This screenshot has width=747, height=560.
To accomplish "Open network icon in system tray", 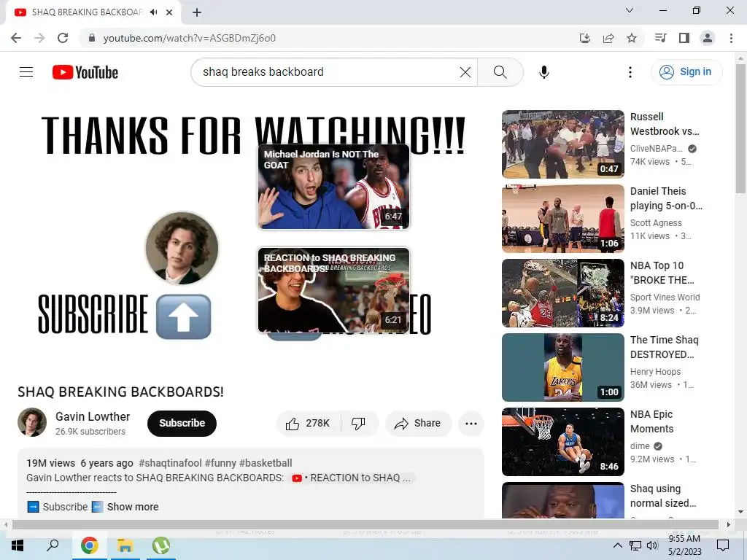I will pyautogui.click(x=635, y=545).
